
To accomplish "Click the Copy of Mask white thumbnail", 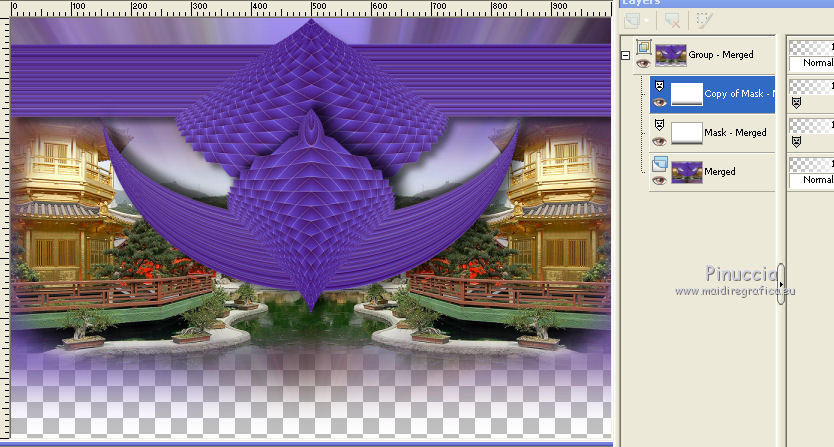I will [x=687, y=94].
